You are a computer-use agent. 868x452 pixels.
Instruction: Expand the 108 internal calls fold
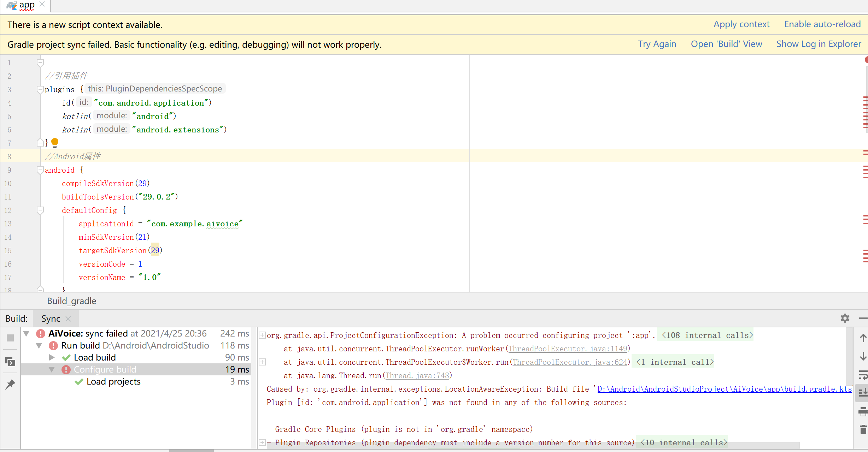707,335
